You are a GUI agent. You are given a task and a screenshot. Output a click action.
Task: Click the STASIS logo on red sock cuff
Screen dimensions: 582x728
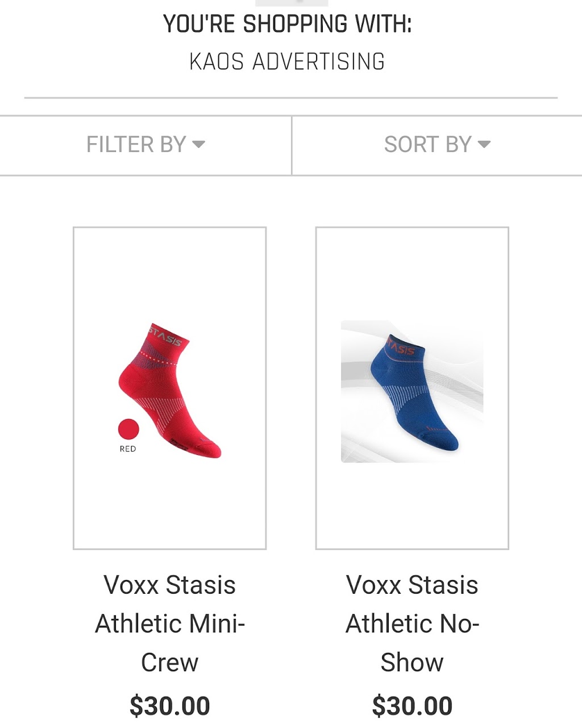165,336
